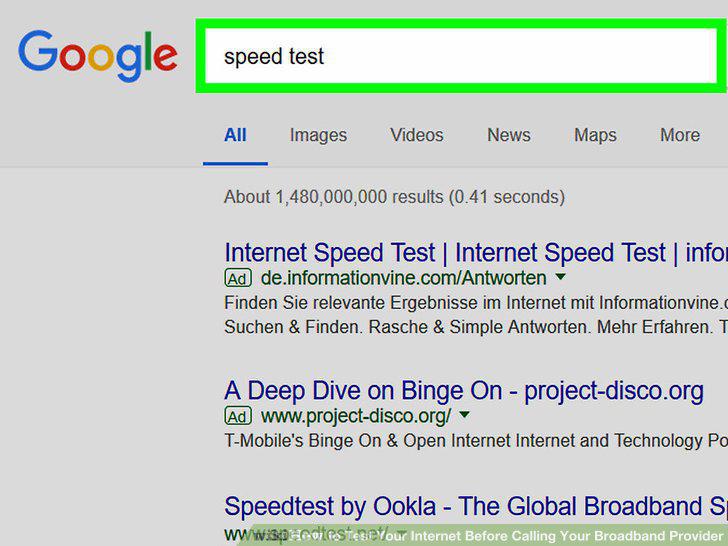Open the More search options menu
728x546 pixels.
tap(680, 135)
